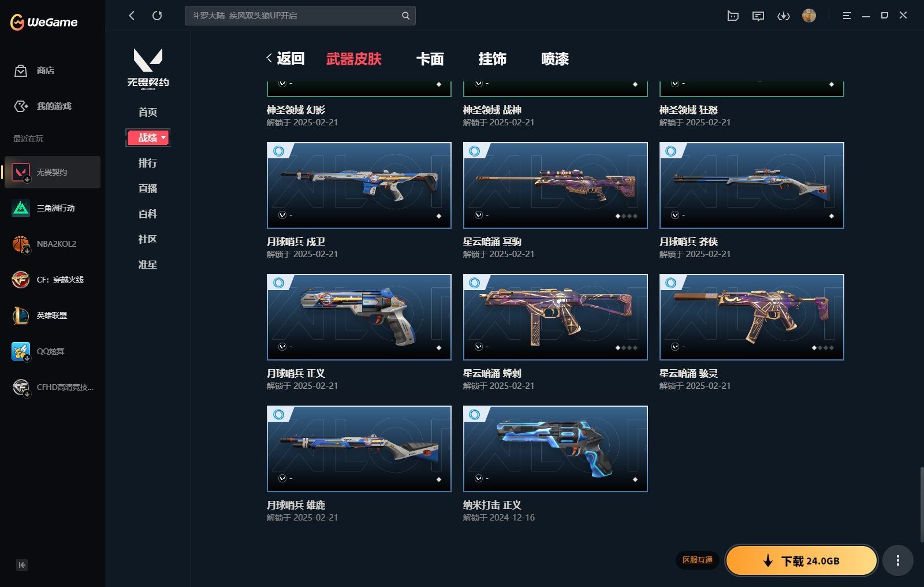Click the vertical scrollbar thumb on the right edge
Image resolution: width=924 pixels, height=587 pixels.
[921, 504]
